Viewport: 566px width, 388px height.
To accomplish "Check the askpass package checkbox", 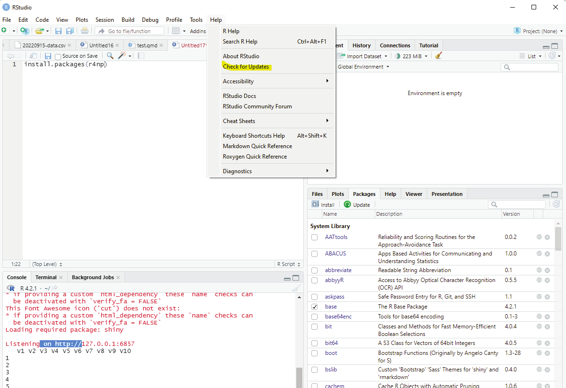I will tap(314, 297).
